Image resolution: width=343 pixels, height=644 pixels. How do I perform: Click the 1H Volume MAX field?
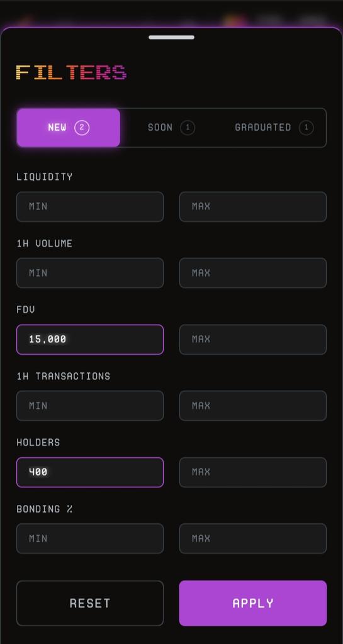point(253,273)
